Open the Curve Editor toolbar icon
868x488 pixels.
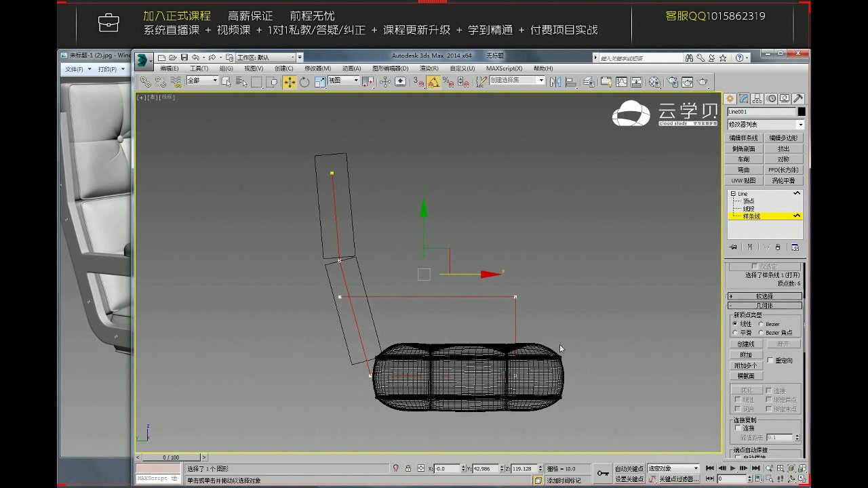click(621, 81)
